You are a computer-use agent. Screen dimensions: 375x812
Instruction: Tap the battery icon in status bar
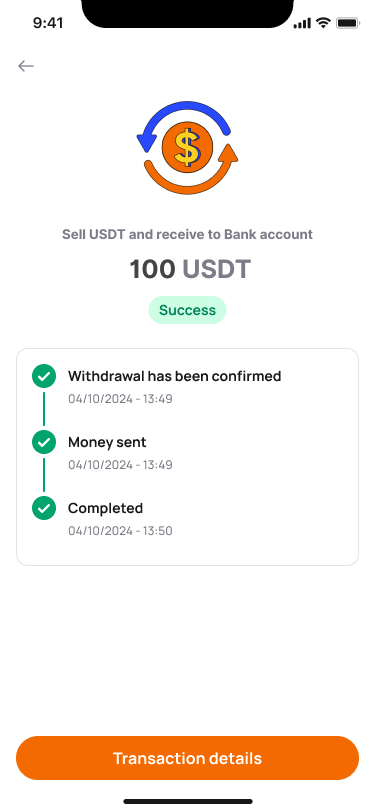[348, 23]
